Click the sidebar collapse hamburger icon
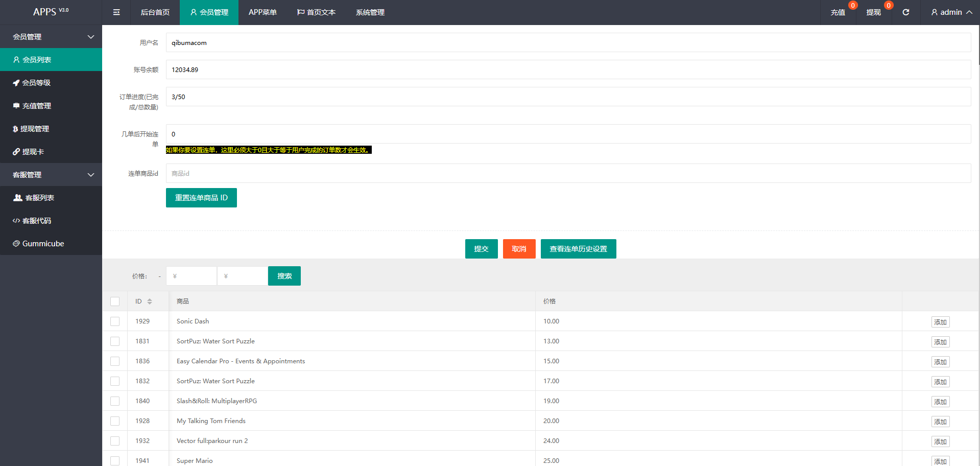980x466 pixels. (x=116, y=12)
